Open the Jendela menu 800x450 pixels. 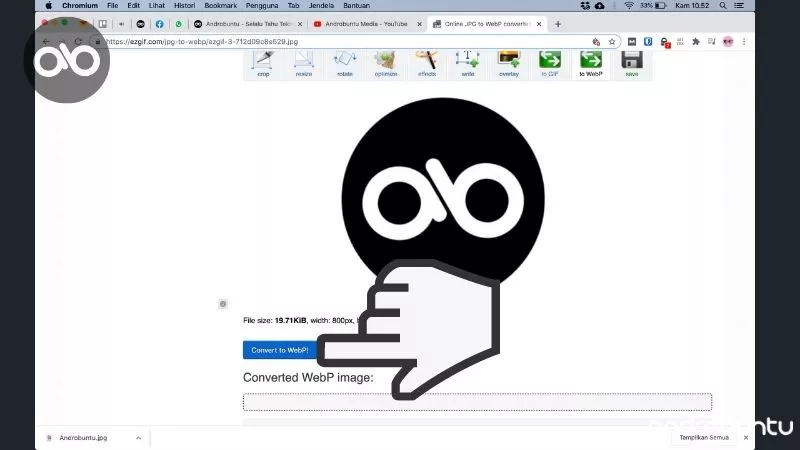(x=321, y=6)
